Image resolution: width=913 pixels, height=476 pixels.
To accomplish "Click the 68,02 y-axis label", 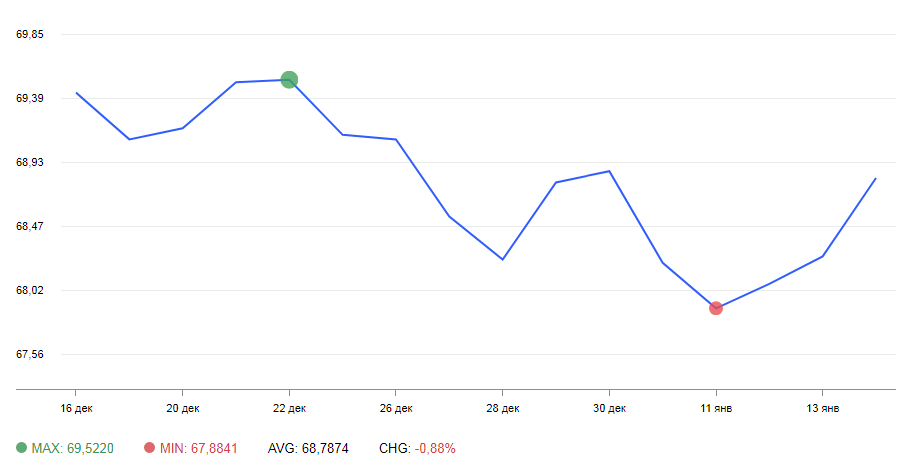I will (31, 290).
